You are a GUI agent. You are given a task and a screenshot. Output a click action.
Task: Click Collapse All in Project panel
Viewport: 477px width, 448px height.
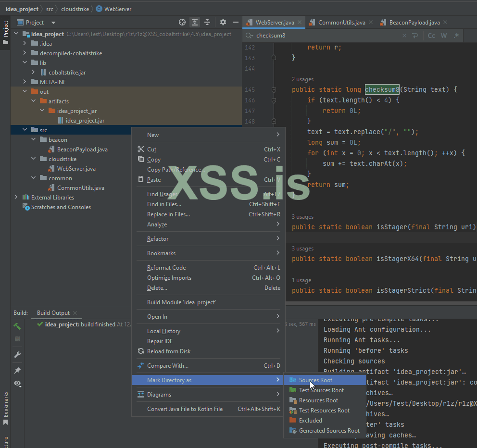207,22
